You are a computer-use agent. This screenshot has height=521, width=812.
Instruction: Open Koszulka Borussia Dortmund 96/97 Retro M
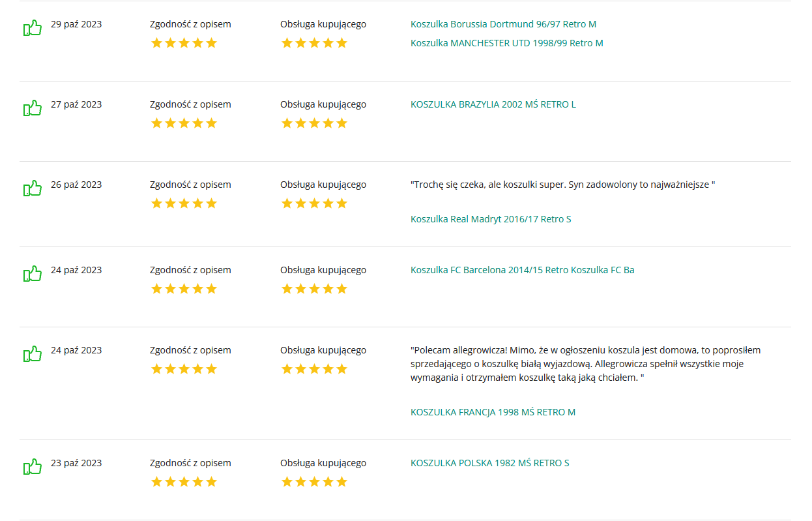[503, 24]
